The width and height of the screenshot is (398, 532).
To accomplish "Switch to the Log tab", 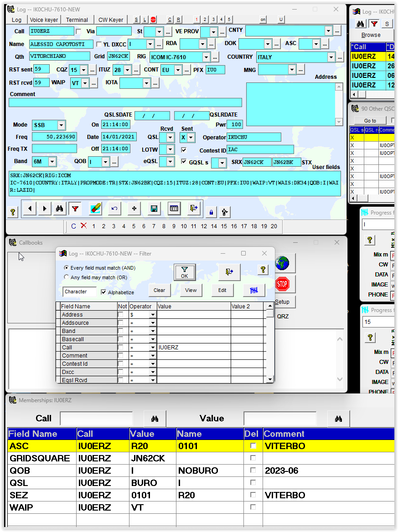I will (x=16, y=20).
